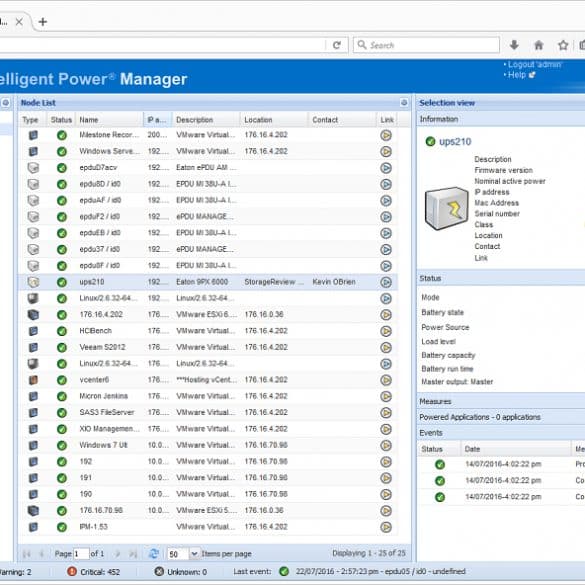This screenshot has width=585, height=585.
Task: Click browser bookmark star icon
Action: click(x=563, y=45)
